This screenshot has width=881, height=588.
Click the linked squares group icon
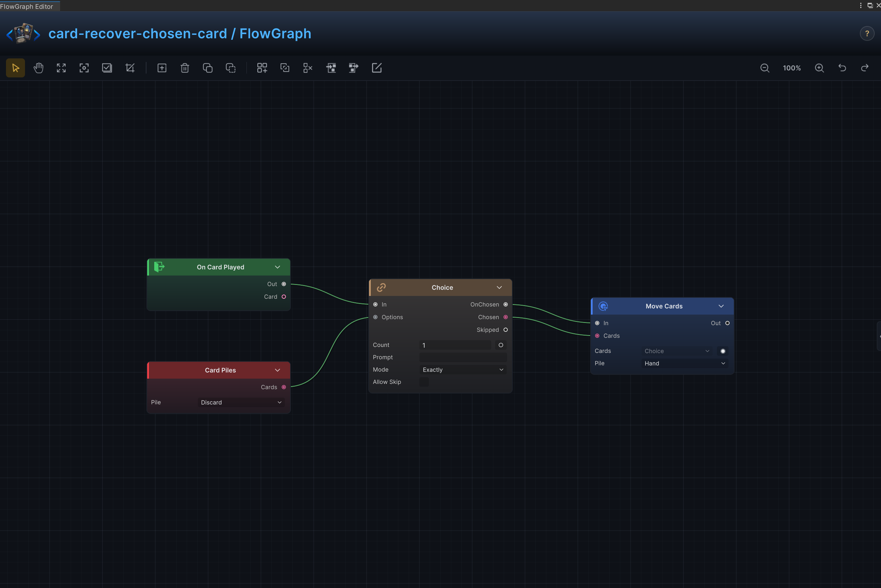coord(285,68)
